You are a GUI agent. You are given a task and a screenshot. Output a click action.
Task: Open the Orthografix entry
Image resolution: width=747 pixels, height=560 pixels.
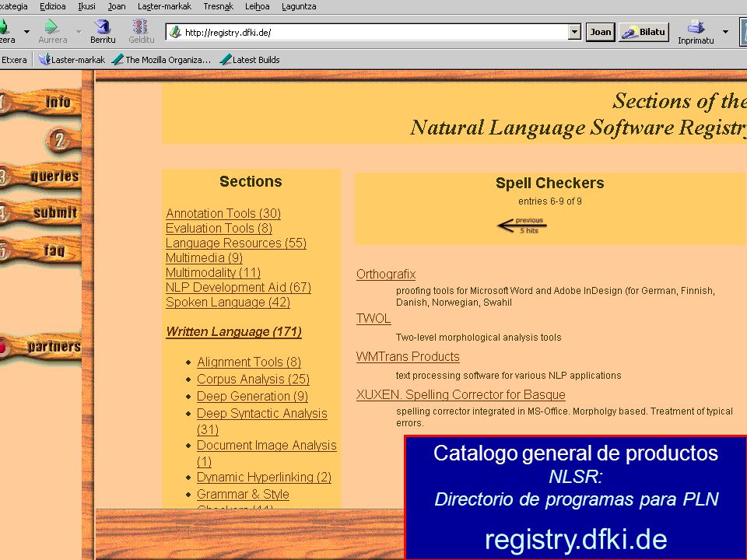pyautogui.click(x=386, y=275)
